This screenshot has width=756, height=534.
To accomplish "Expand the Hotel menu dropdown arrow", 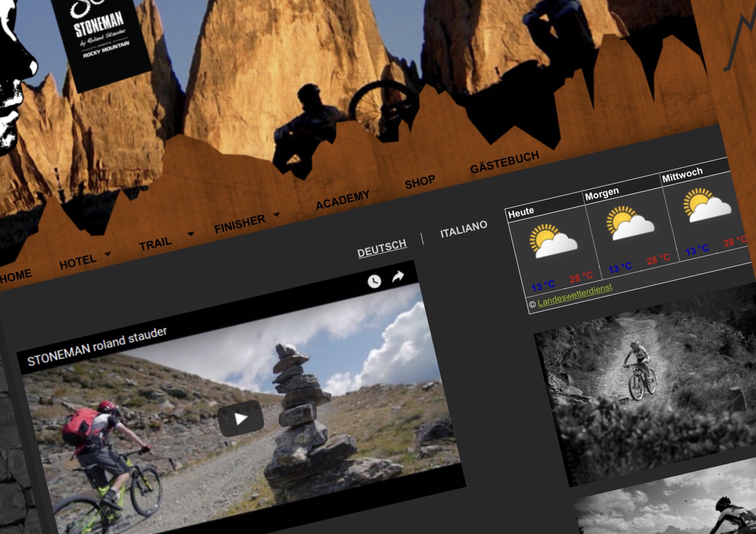I will click(x=108, y=254).
